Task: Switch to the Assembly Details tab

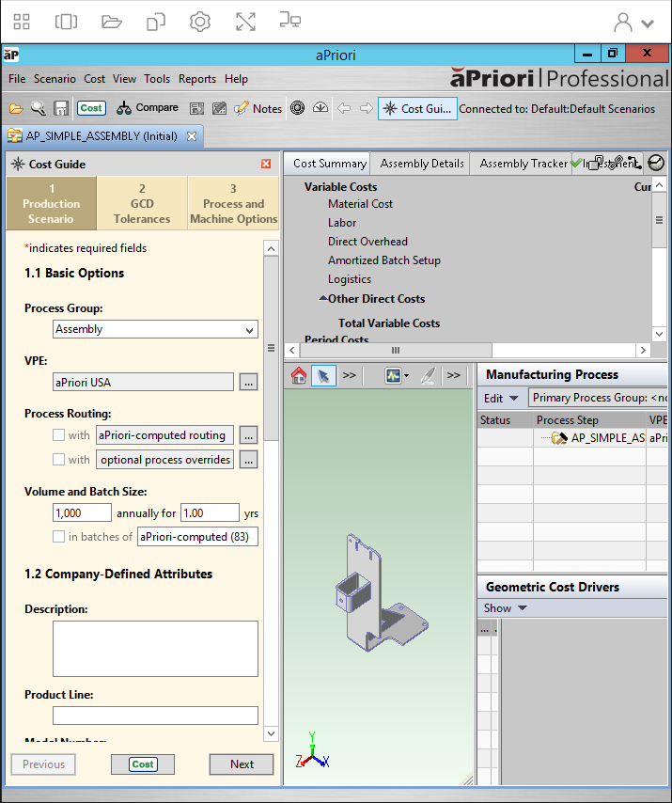Action: [422, 164]
